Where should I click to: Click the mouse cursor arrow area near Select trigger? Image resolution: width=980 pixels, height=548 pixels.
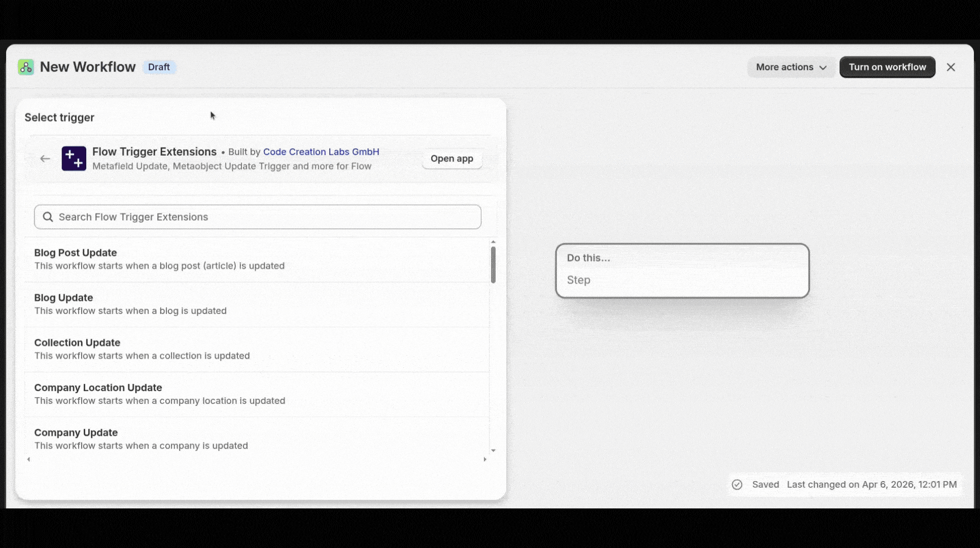[x=212, y=115]
